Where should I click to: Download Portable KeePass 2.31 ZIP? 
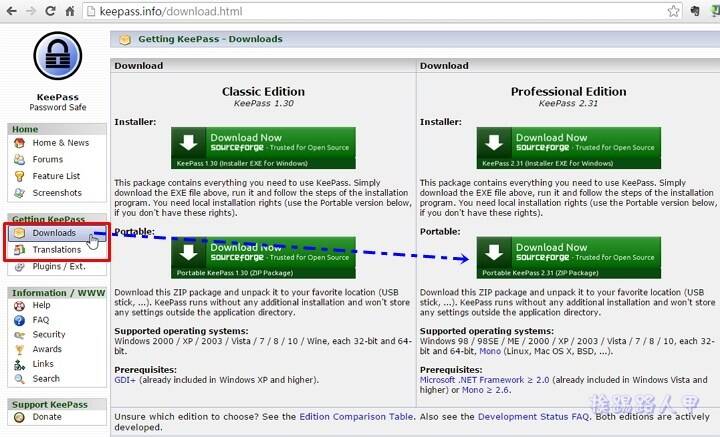click(x=568, y=258)
